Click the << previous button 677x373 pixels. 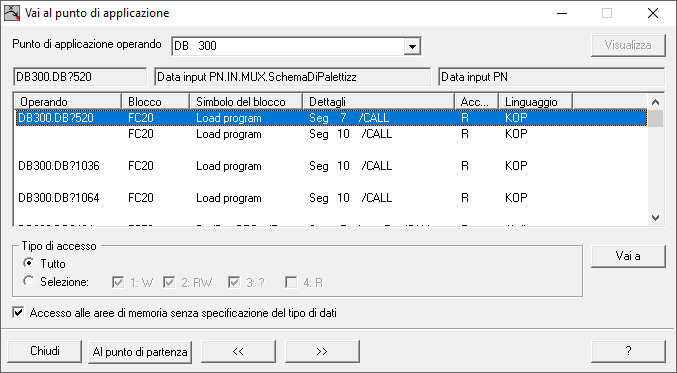[x=238, y=351]
